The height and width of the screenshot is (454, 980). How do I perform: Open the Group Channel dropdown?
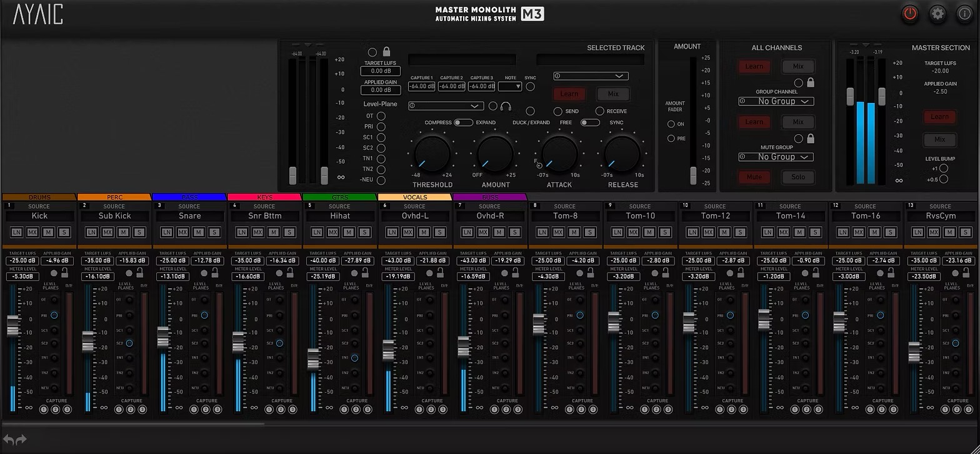tap(776, 101)
